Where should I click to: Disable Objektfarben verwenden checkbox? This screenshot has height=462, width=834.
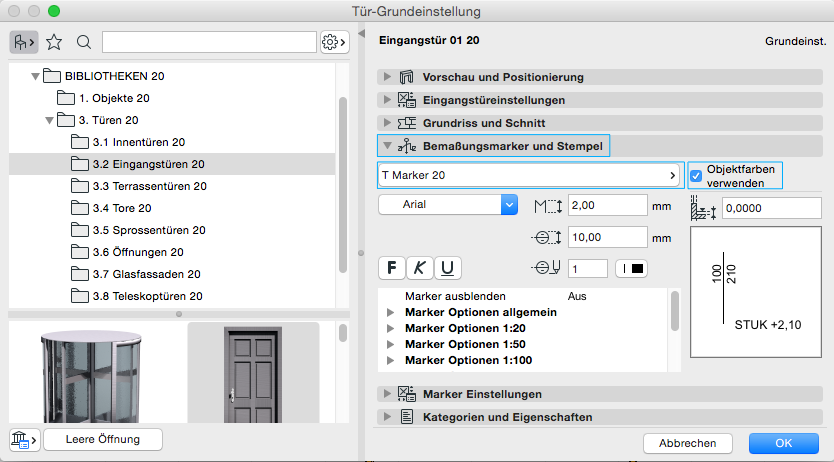click(697, 175)
